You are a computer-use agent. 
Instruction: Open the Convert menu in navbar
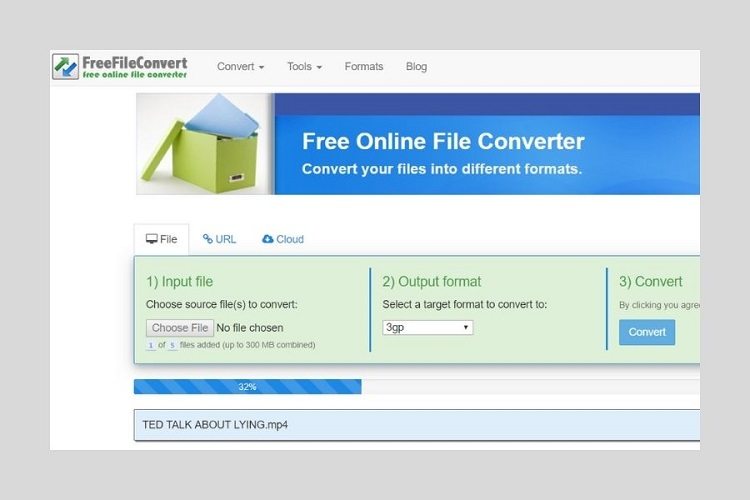click(x=240, y=67)
